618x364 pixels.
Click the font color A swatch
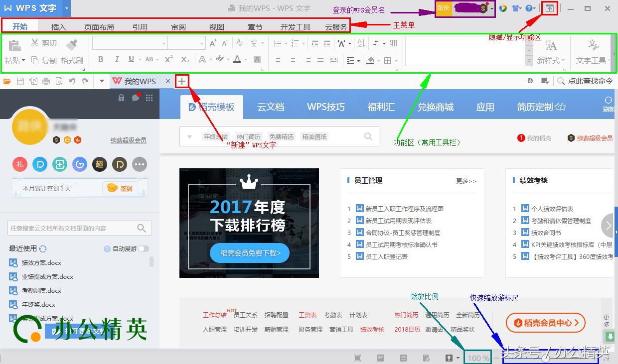click(x=237, y=59)
